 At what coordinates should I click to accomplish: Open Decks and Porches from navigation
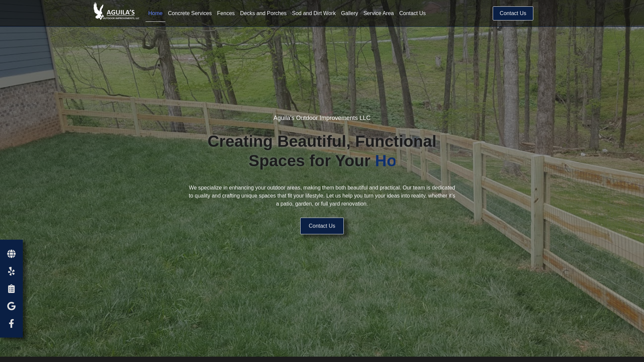click(x=263, y=13)
